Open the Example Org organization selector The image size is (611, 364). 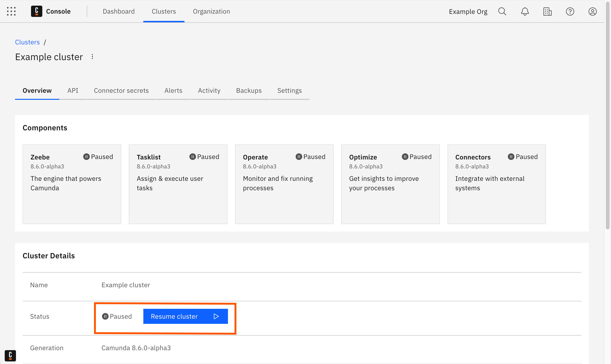[x=468, y=11]
